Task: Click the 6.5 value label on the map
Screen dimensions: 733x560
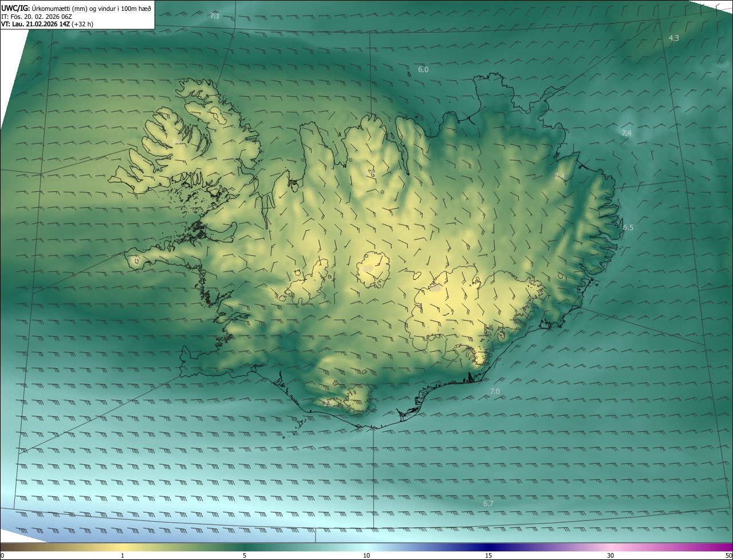Action: [628, 227]
